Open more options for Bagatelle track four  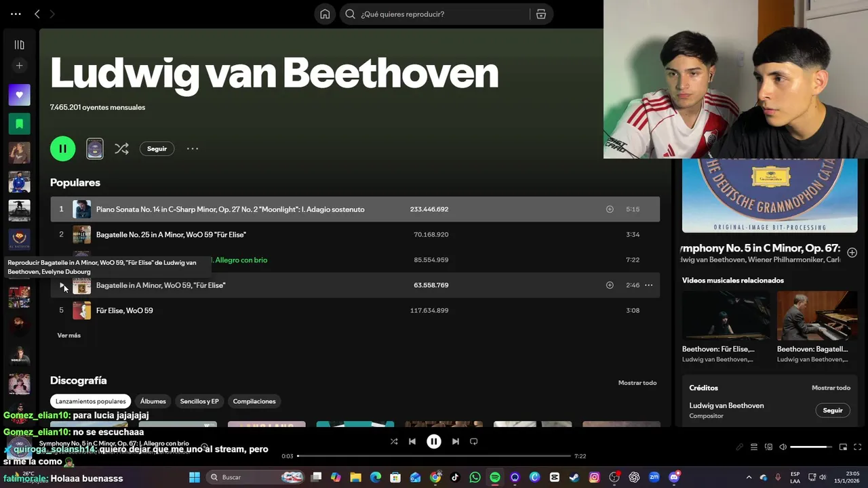[648, 285]
